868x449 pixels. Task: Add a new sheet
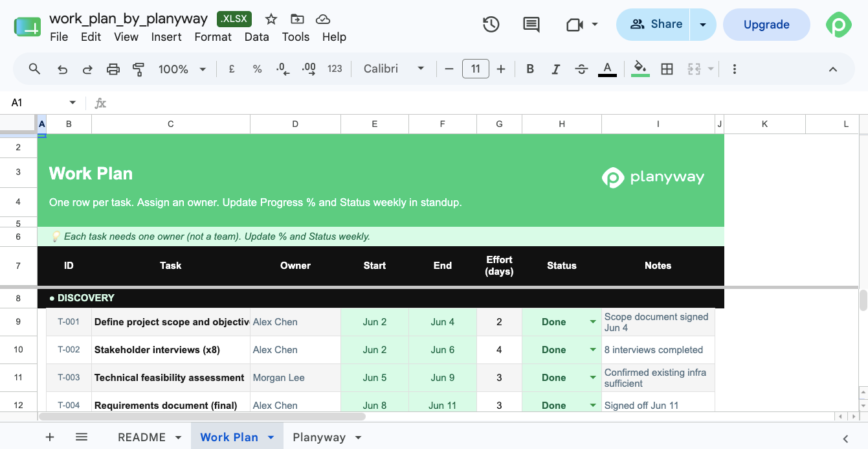pos(50,437)
